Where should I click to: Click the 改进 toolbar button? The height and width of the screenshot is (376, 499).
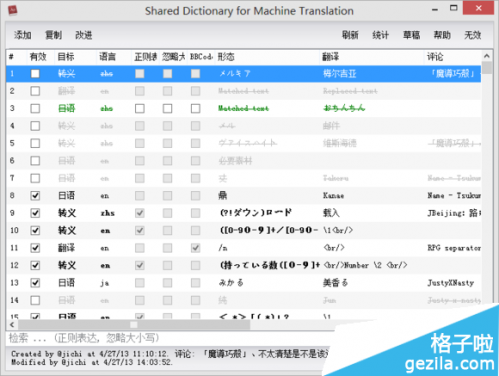point(84,35)
